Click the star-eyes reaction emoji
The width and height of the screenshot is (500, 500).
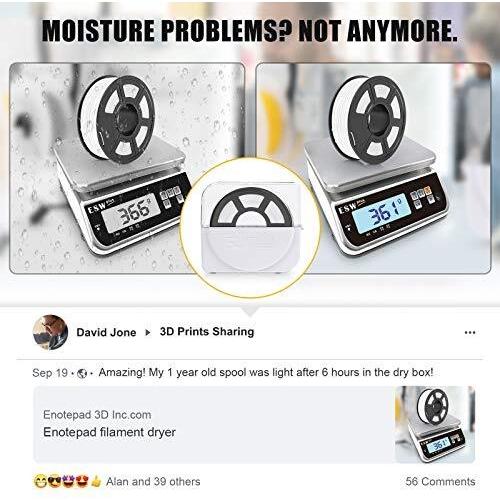coord(68,482)
